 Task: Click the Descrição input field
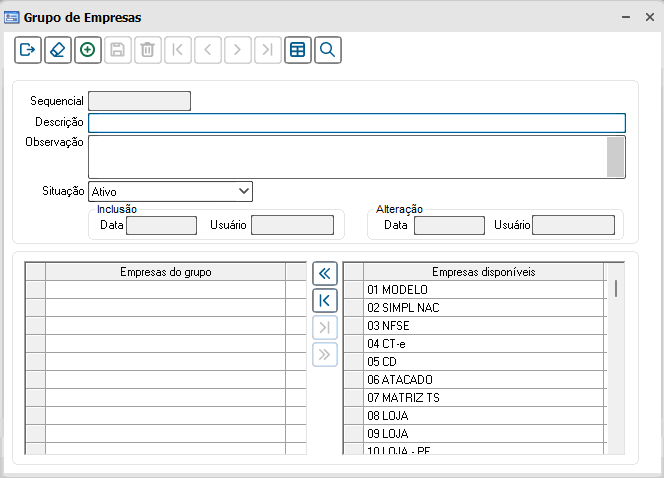(356, 123)
